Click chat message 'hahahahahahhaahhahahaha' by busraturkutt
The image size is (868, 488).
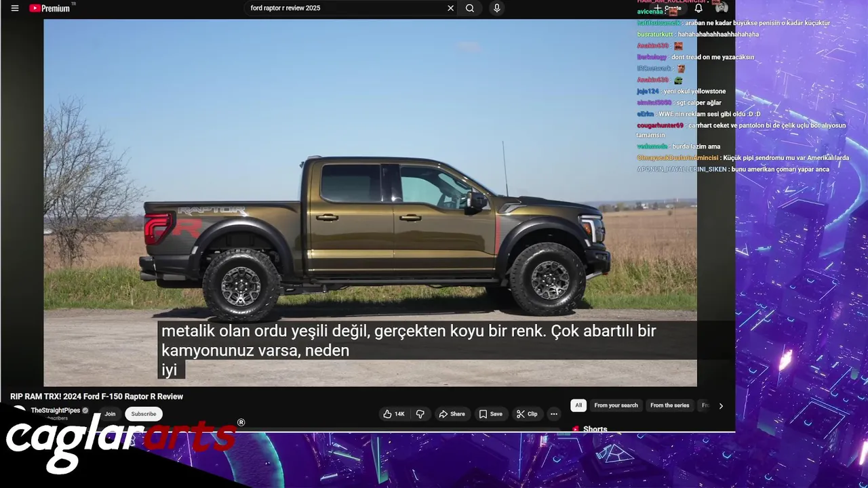718,35
